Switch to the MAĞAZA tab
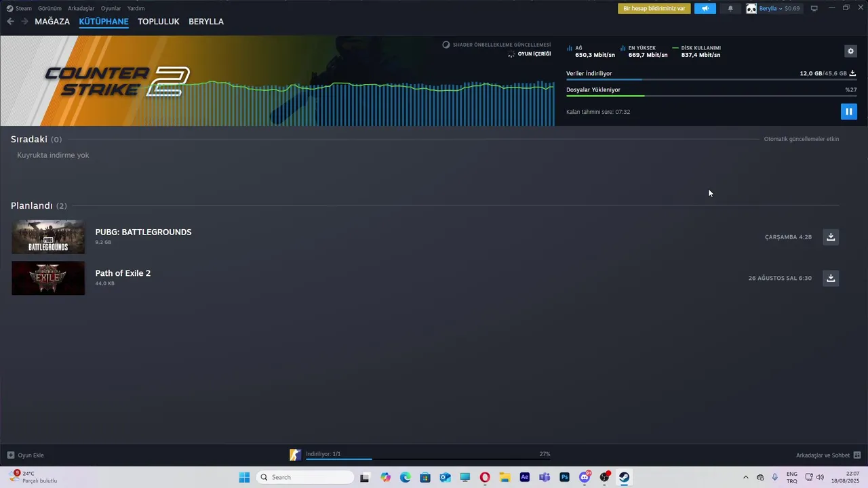The image size is (868, 488). pos(52,22)
